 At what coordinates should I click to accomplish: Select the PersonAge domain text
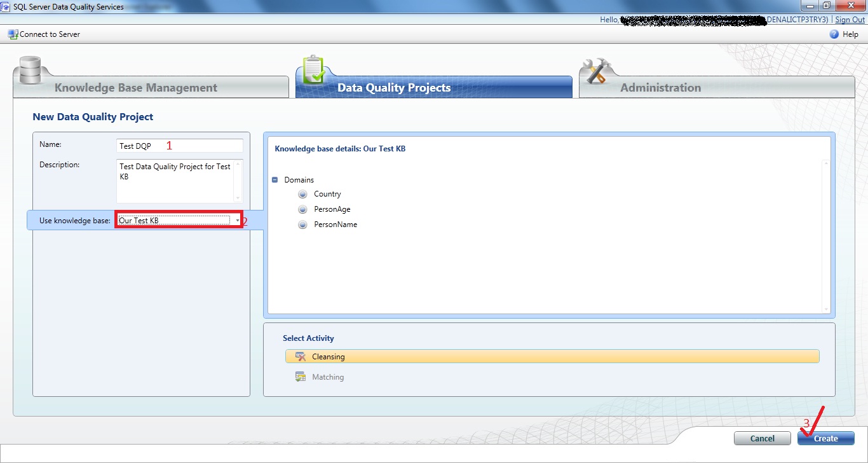click(332, 209)
